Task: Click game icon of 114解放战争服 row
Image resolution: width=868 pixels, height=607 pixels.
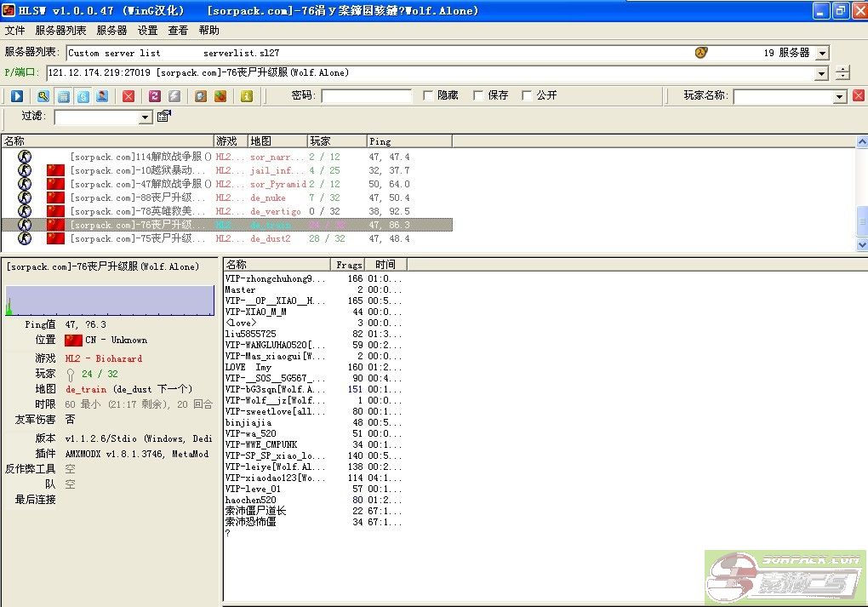Action: [25, 157]
